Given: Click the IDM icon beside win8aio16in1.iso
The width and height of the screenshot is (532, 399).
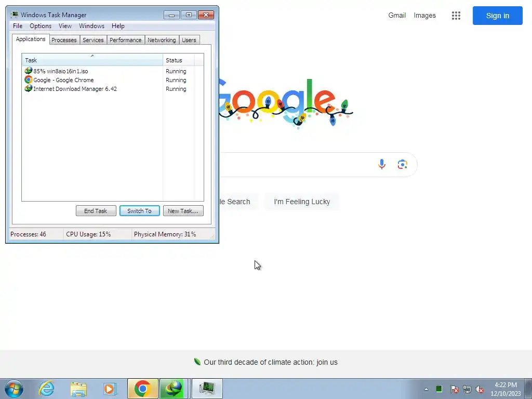Looking at the screenshot, I should (x=29, y=71).
